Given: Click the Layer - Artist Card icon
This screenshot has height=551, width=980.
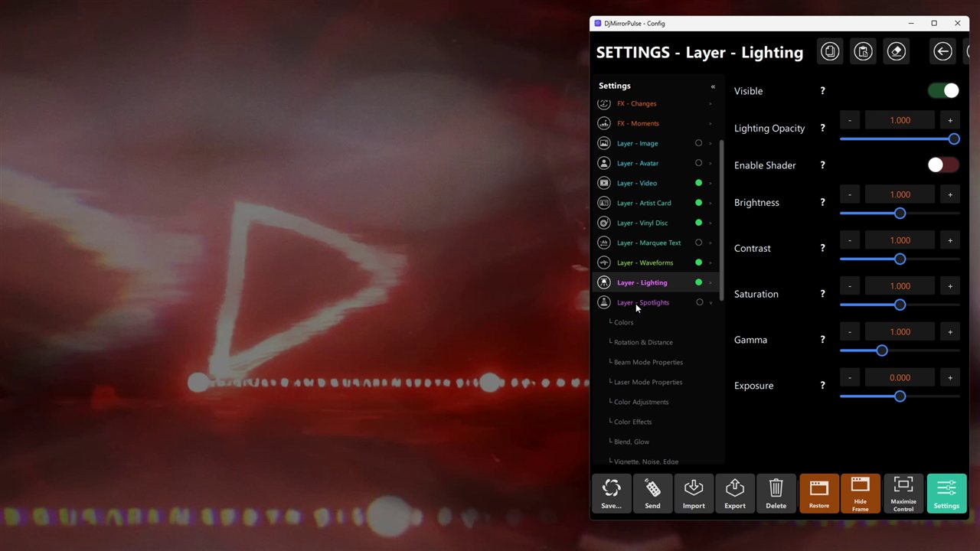Looking at the screenshot, I should [x=604, y=203].
